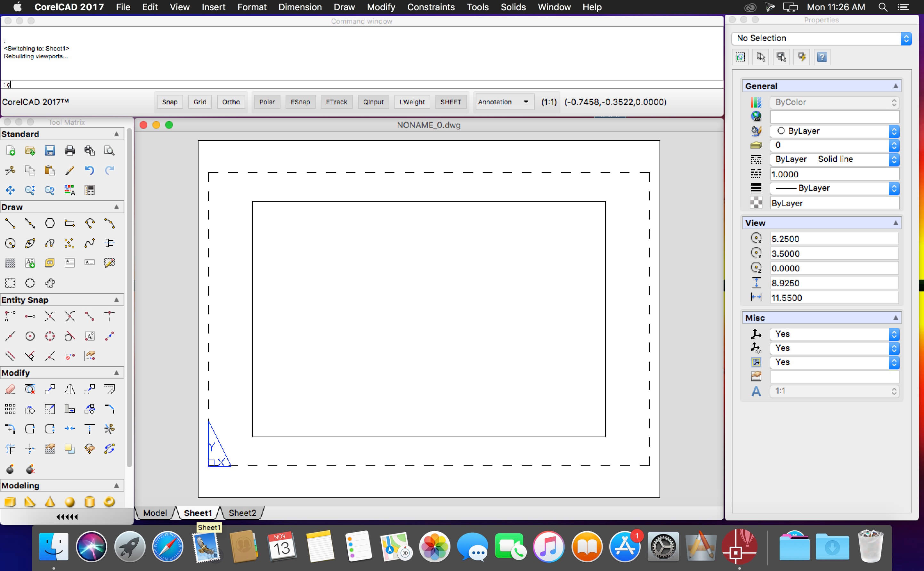
Task: Click the Print icon in Standard tools
Action: (69, 151)
